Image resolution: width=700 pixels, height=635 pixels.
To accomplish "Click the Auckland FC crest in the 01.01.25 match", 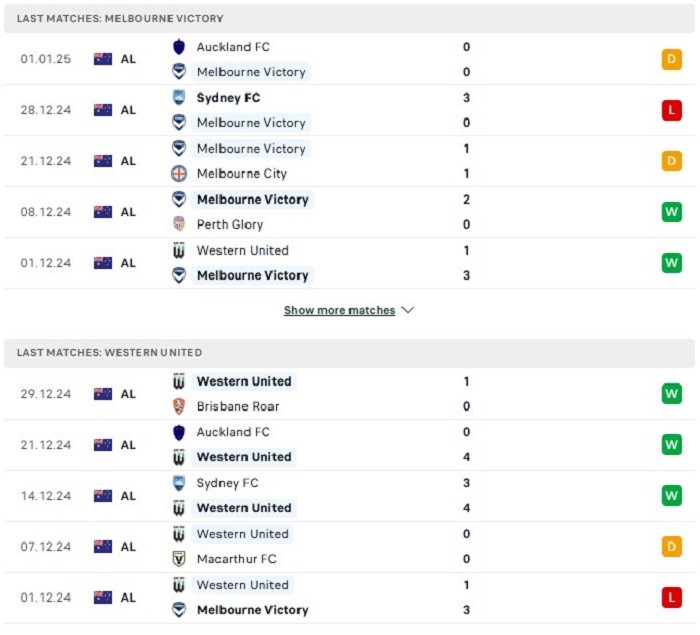I will pos(179,47).
